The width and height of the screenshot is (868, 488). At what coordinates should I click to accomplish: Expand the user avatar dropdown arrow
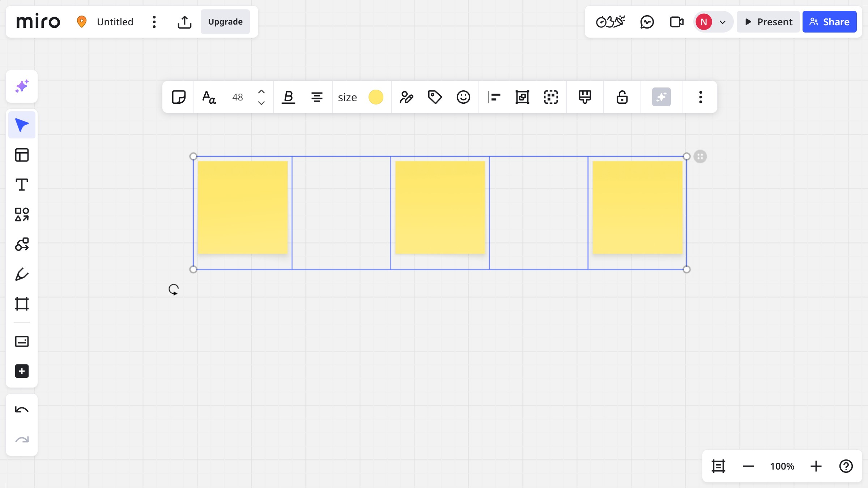(x=723, y=22)
